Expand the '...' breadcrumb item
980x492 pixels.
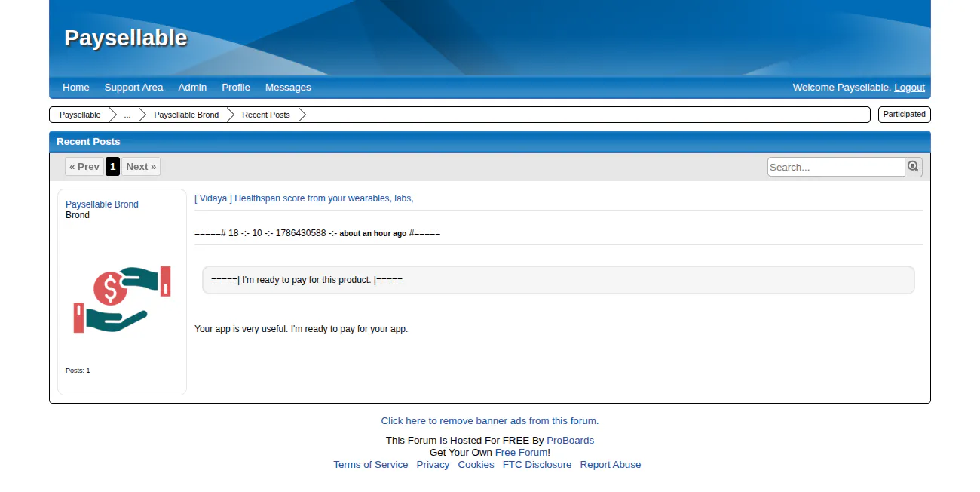(x=127, y=115)
